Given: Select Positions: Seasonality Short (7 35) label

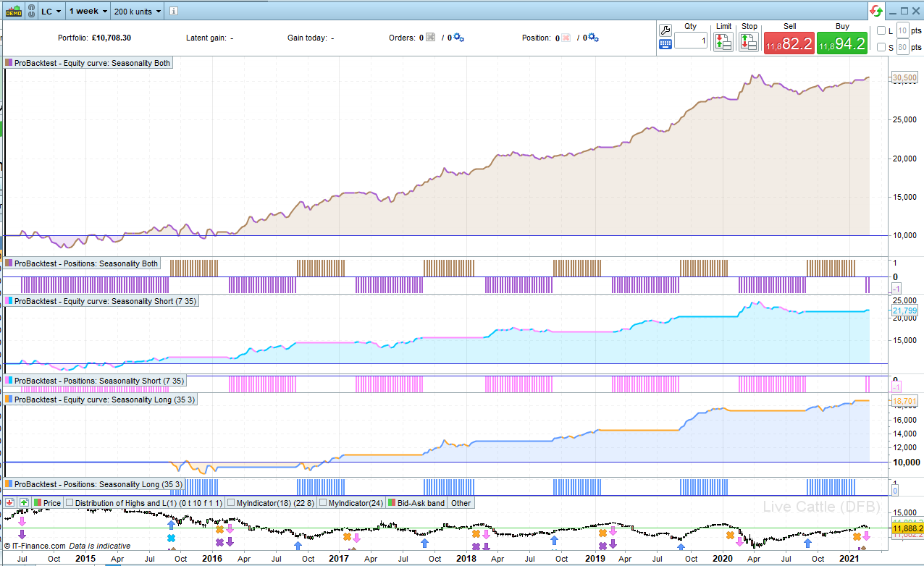Looking at the screenshot, I should (x=95, y=380).
